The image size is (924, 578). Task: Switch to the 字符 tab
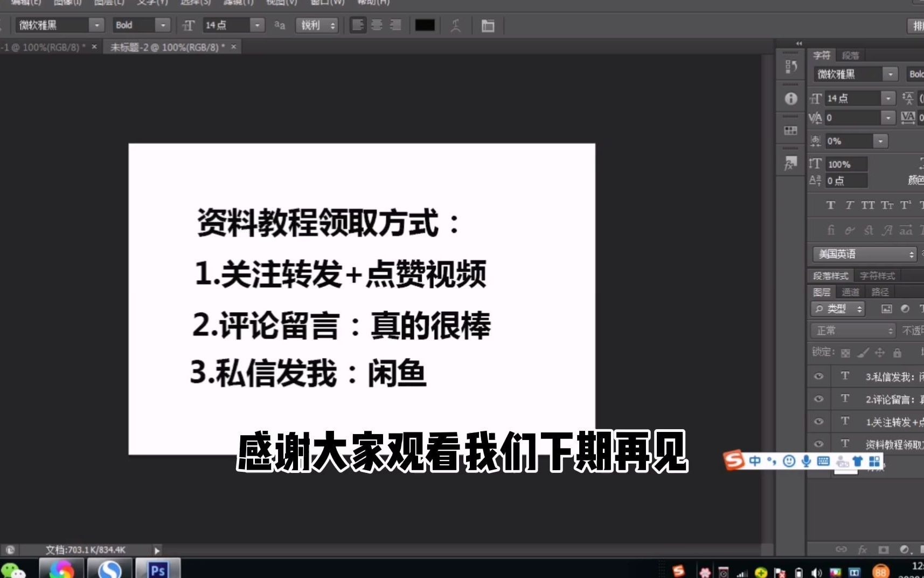(822, 56)
